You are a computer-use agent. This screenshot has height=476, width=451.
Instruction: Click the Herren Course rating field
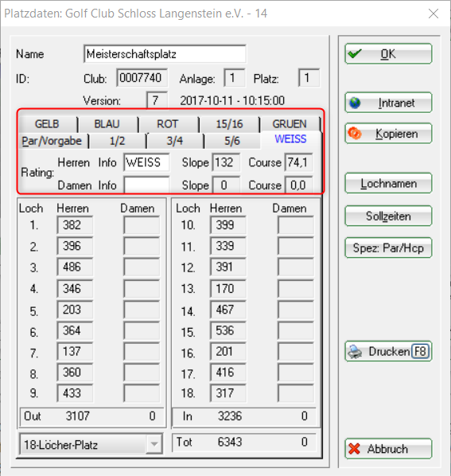pos(298,162)
